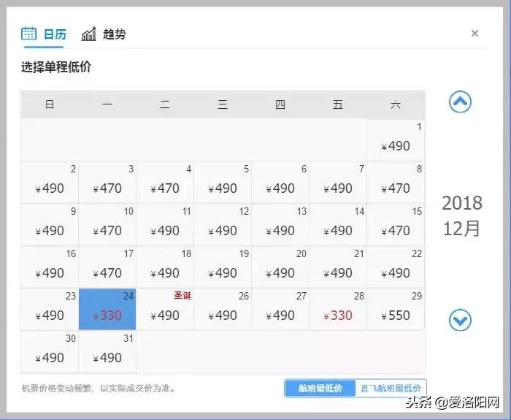Select December 21 priced ¥490

pyautogui.click(x=338, y=267)
